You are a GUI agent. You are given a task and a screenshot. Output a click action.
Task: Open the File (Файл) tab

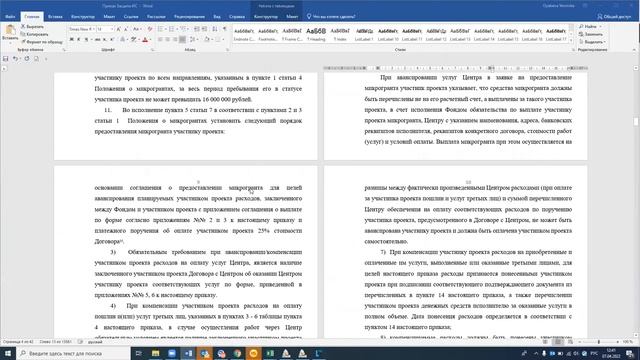[x=10, y=17]
